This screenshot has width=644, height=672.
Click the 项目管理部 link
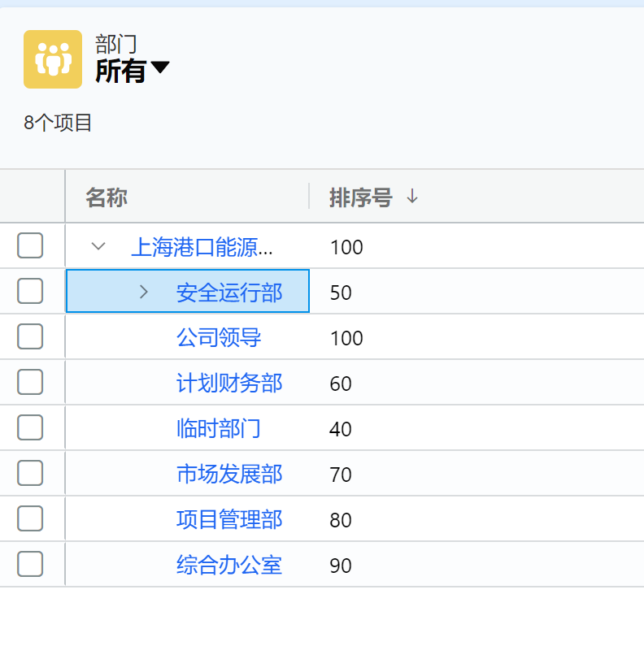point(229,519)
